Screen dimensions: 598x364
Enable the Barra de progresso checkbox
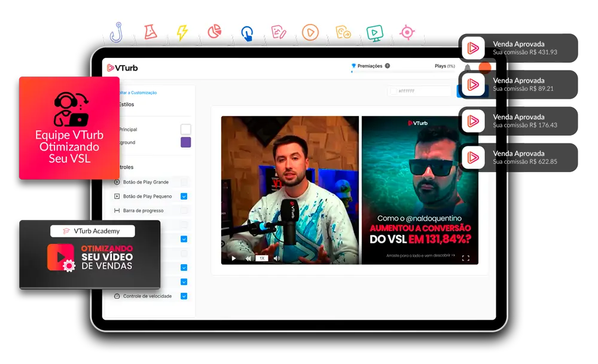coord(184,210)
